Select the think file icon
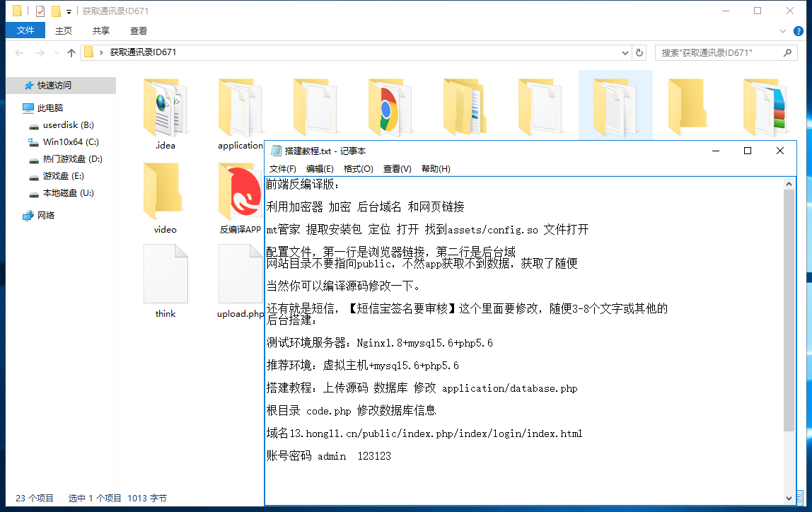 (165, 276)
